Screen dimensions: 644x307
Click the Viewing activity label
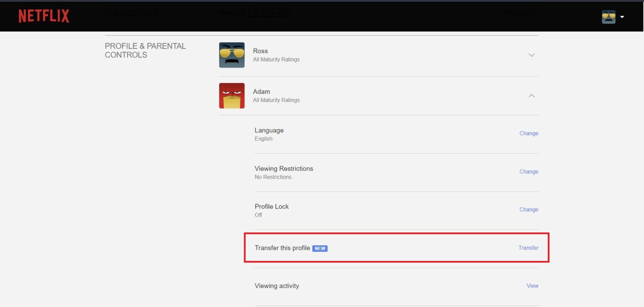[277, 286]
